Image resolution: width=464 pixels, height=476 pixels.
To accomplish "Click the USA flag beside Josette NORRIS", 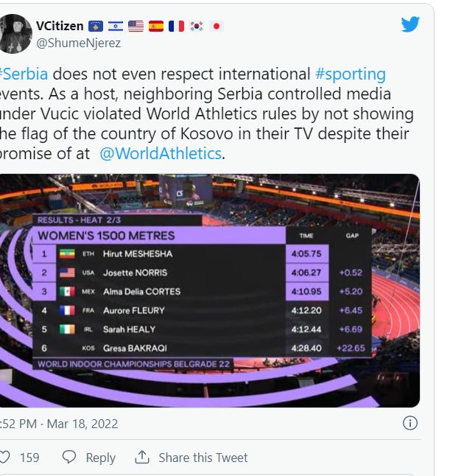I will point(68,273).
